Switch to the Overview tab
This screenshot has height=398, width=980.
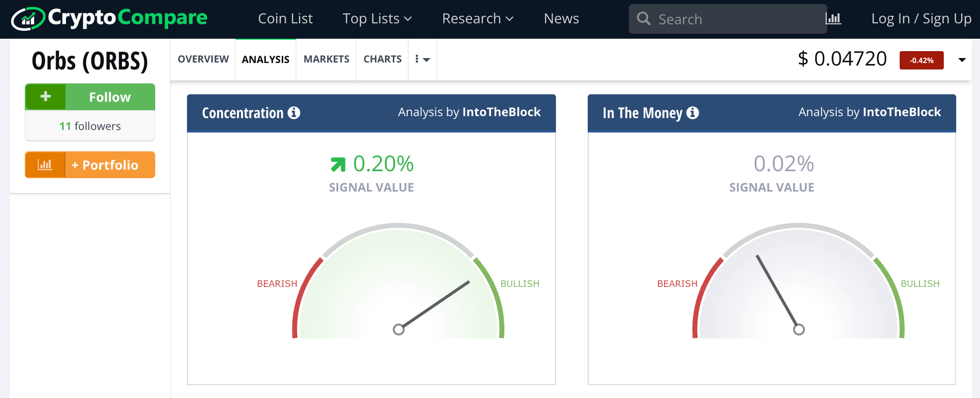pos(203,59)
